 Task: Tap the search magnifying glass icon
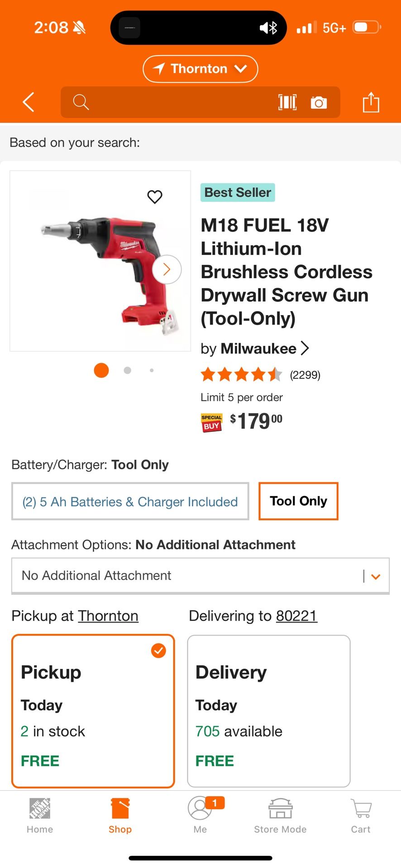(x=81, y=102)
